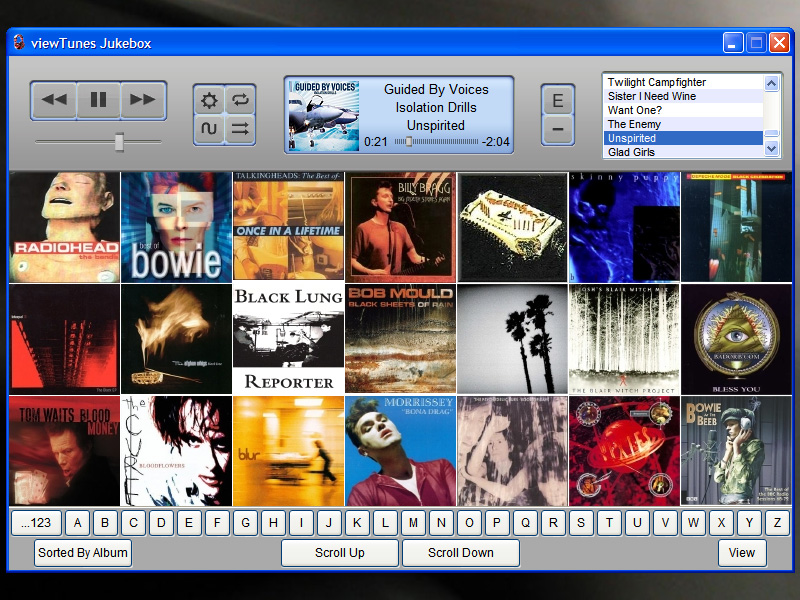
Task: Jump to the ...123 index
Action: (x=36, y=522)
